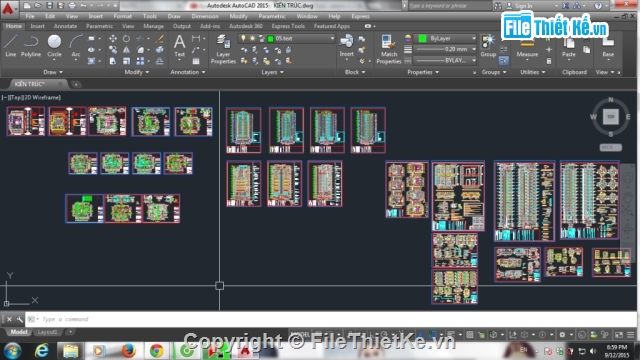
Task: Add a new drawing tab with plus button
Action: coord(76,84)
